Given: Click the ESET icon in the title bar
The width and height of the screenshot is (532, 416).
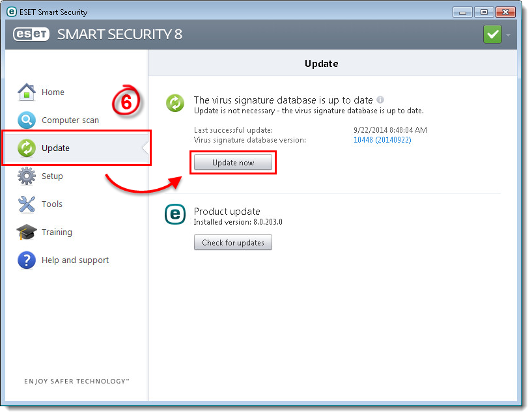Looking at the screenshot, I should click(11, 12).
